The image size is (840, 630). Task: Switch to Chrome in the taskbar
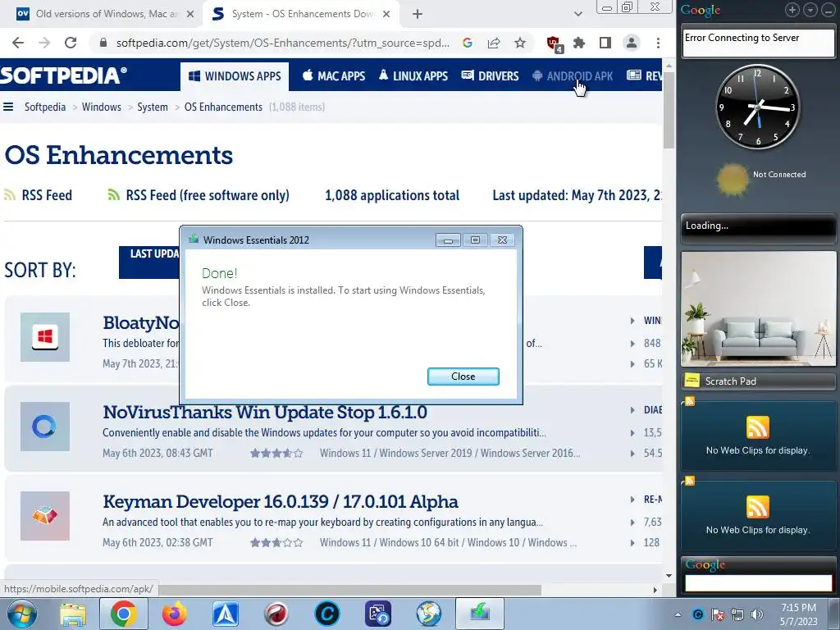click(x=123, y=614)
